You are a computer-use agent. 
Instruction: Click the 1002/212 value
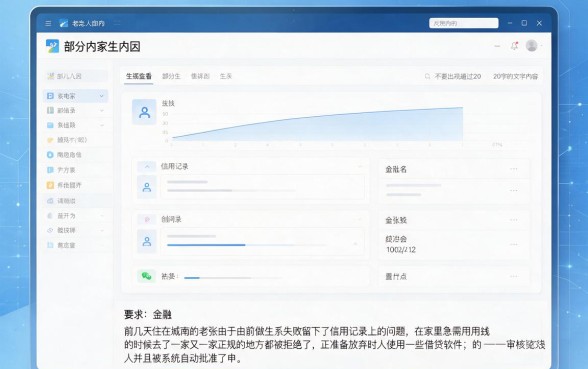coord(401,250)
